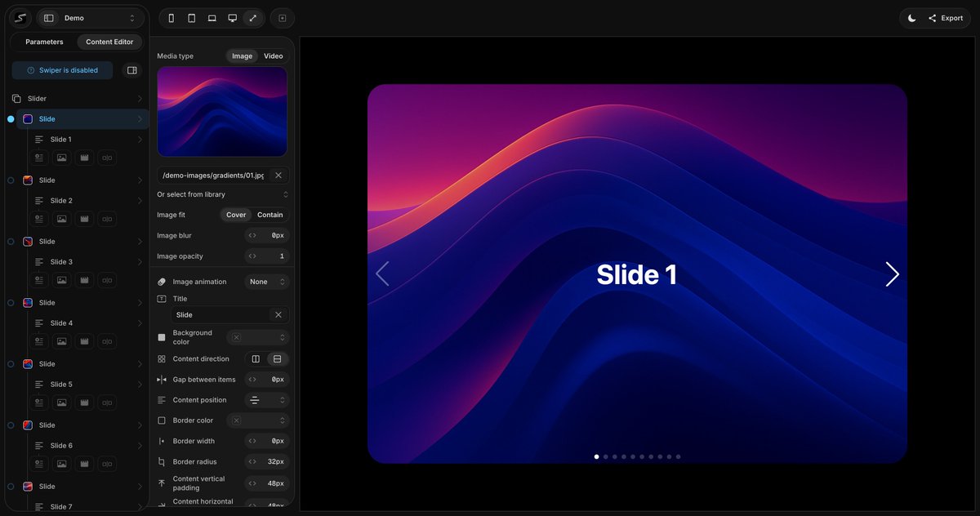This screenshot has width=980, height=516.
Task: Click the Image blur value stepper
Action: point(267,235)
